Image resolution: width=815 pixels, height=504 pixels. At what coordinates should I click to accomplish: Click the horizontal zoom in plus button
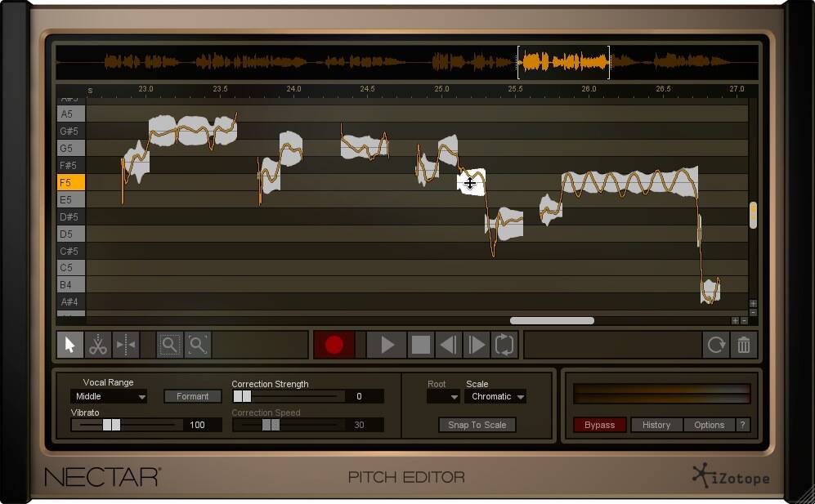736,320
